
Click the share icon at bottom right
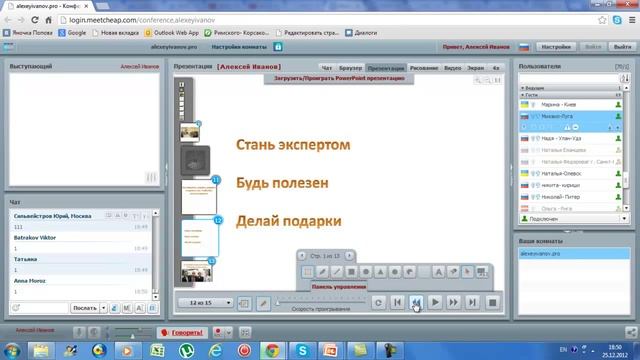[631, 333]
